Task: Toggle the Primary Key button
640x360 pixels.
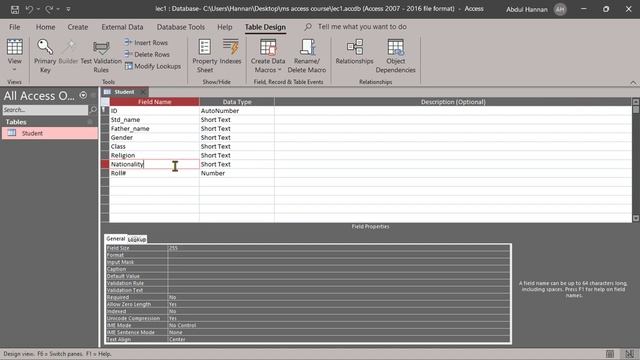Action: click(45, 56)
